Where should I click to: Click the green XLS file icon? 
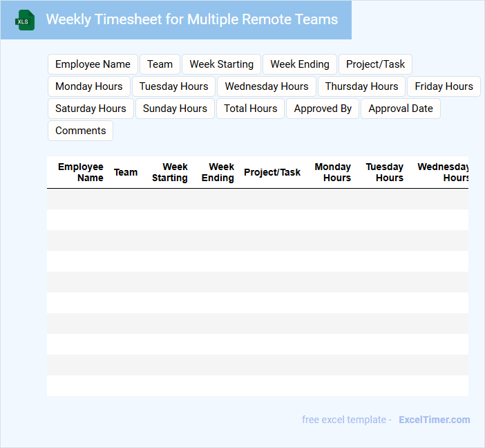[x=25, y=20]
